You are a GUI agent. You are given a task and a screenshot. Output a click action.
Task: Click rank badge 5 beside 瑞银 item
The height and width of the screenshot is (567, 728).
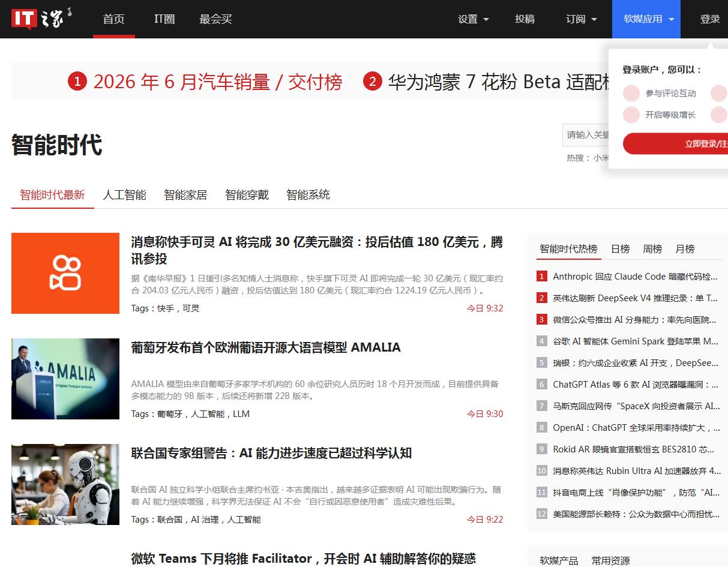[x=542, y=363]
